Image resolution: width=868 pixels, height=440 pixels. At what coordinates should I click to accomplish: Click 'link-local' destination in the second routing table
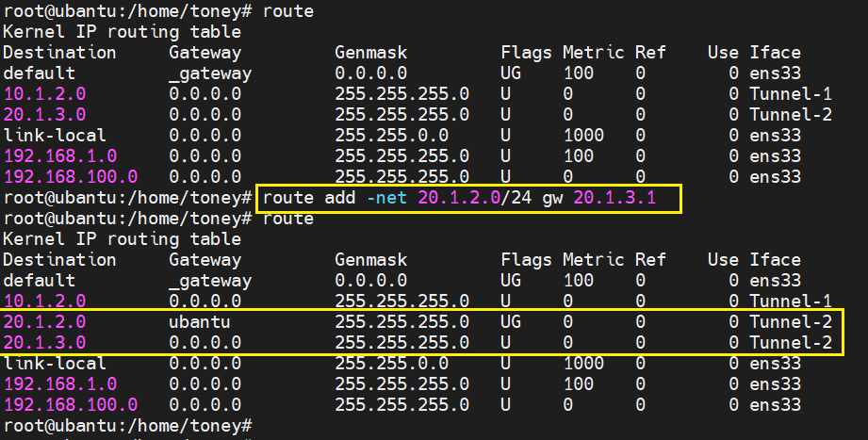tap(55, 364)
